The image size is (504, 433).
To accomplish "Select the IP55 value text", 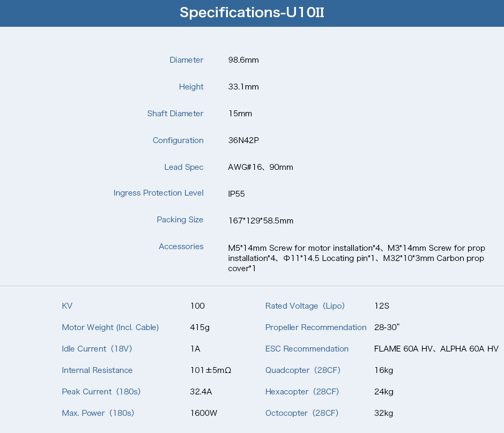I will (236, 194).
